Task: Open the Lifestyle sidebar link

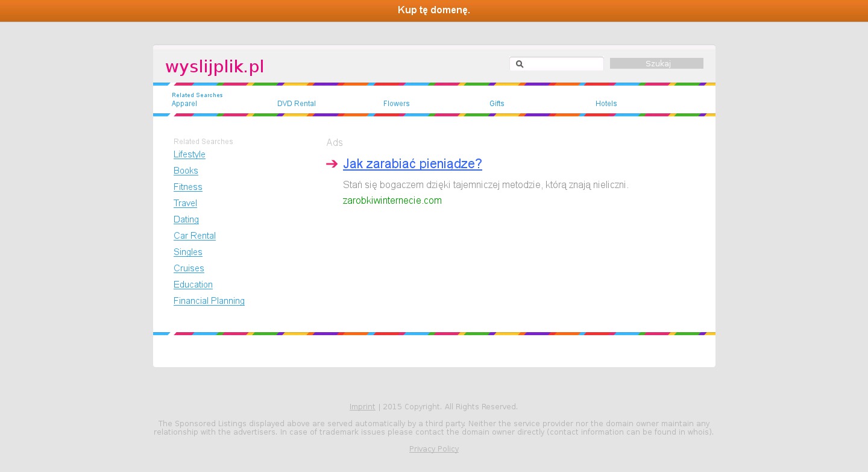Action: (x=189, y=154)
